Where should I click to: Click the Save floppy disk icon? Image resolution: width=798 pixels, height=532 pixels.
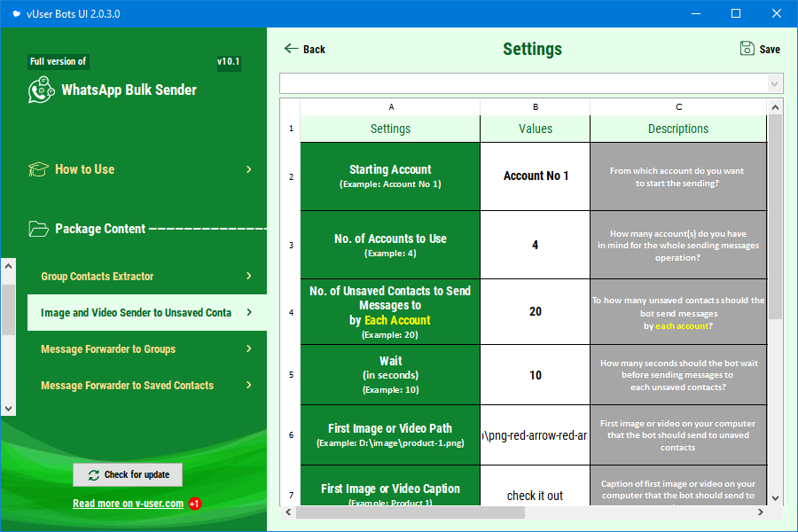[x=747, y=49]
